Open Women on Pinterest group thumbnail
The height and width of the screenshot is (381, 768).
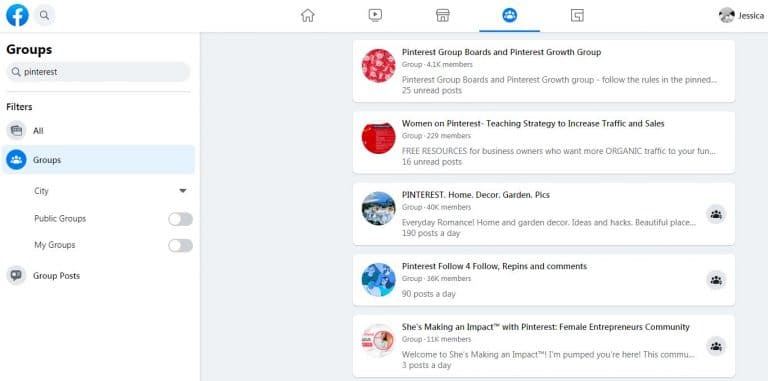[379, 138]
